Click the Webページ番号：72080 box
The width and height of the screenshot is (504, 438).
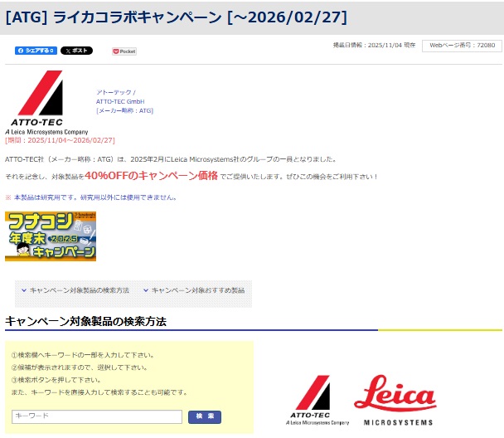pos(462,46)
